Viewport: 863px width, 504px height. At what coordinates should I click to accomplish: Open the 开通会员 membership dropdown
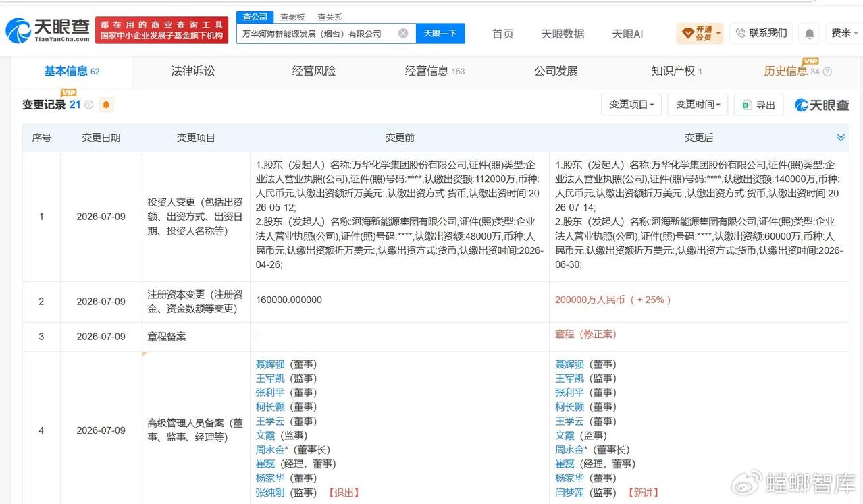click(x=700, y=33)
